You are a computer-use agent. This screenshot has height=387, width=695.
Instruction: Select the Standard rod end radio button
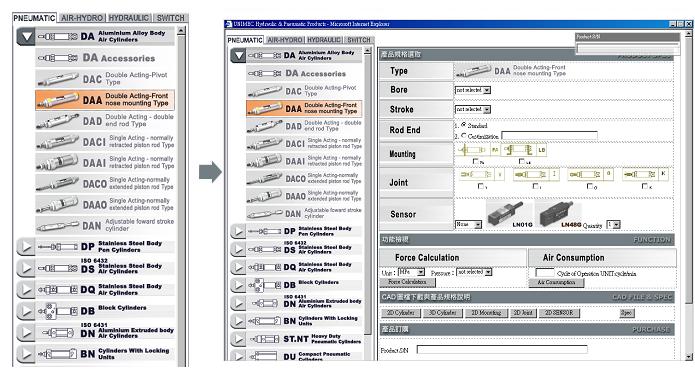(x=464, y=125)
